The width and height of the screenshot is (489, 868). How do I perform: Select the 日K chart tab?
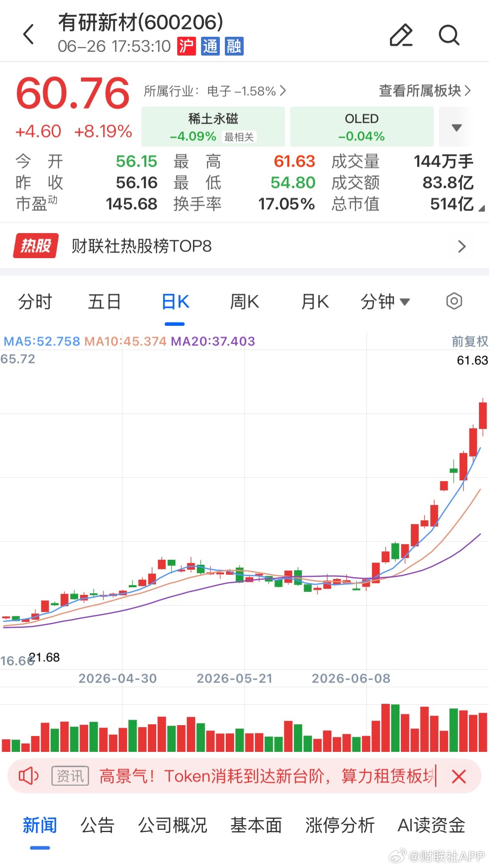click(175, 302)
